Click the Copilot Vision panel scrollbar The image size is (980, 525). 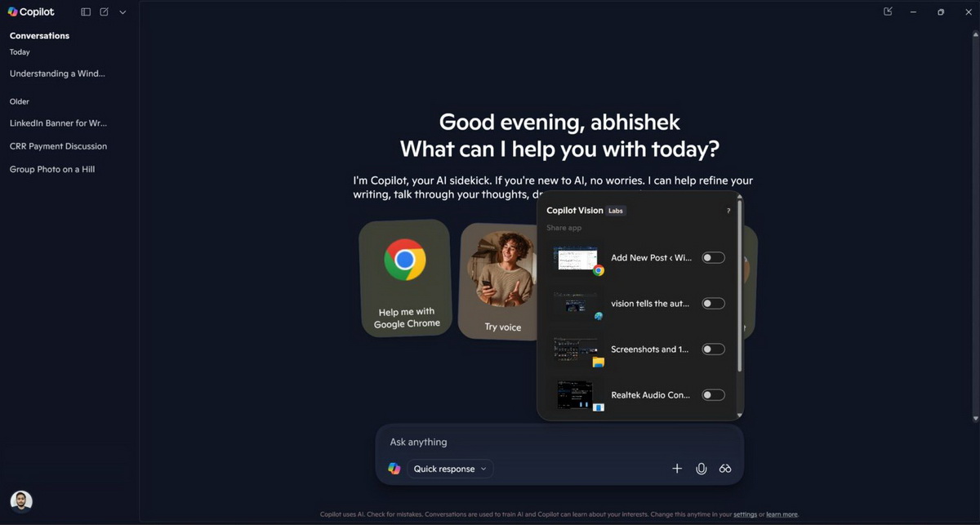pyautogui.click(x=740, y=286)
